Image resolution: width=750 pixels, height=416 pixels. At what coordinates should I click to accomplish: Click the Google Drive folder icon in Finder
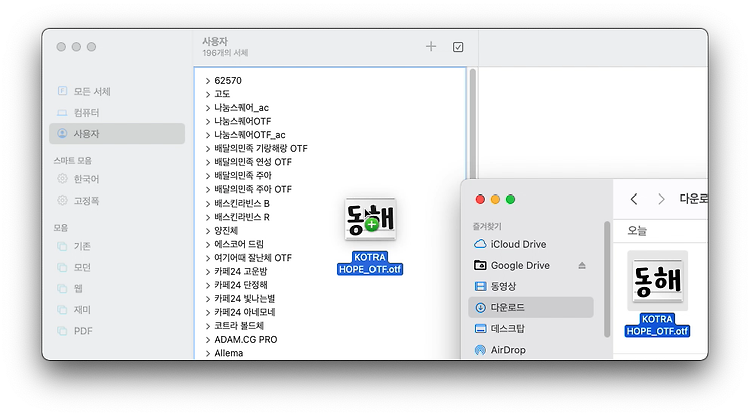(480, 265)
